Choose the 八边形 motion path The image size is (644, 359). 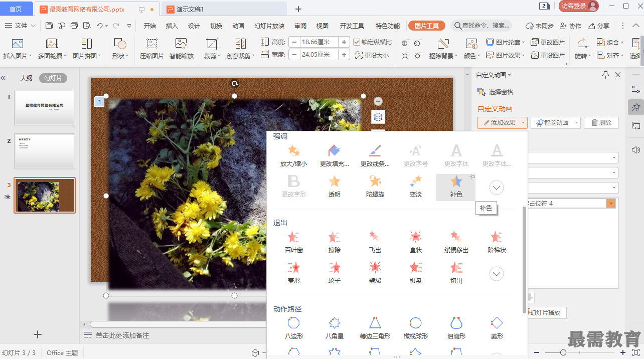293,328
